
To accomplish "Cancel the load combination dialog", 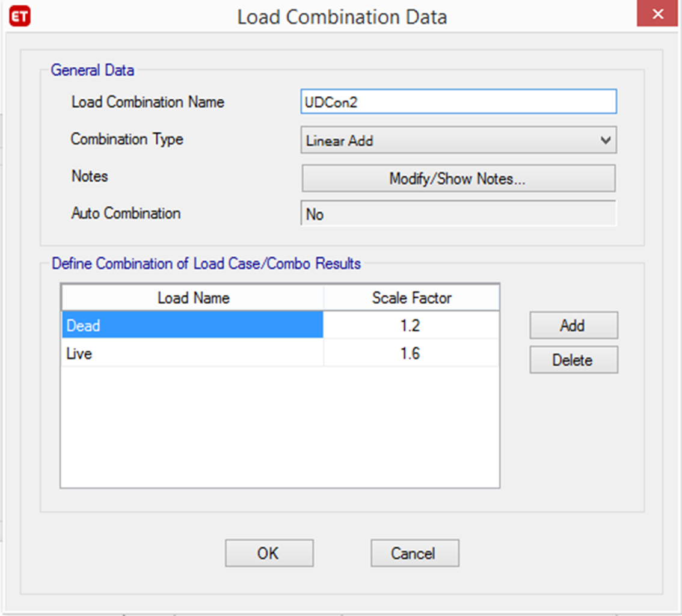I will (414, 553).
